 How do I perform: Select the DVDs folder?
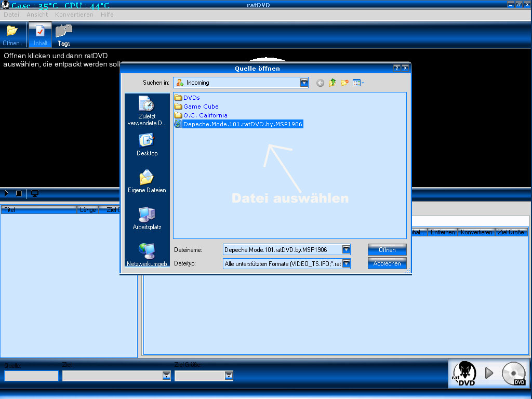(187, 98)
